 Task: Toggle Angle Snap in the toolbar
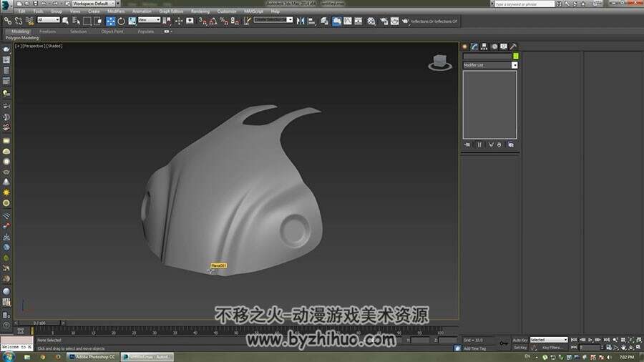click(x=213, y=21)
